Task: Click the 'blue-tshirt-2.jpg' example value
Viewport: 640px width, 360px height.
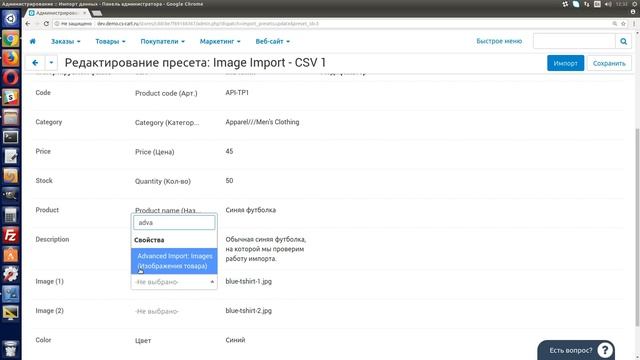Action: pyautogui.click(x=249, y=311)
